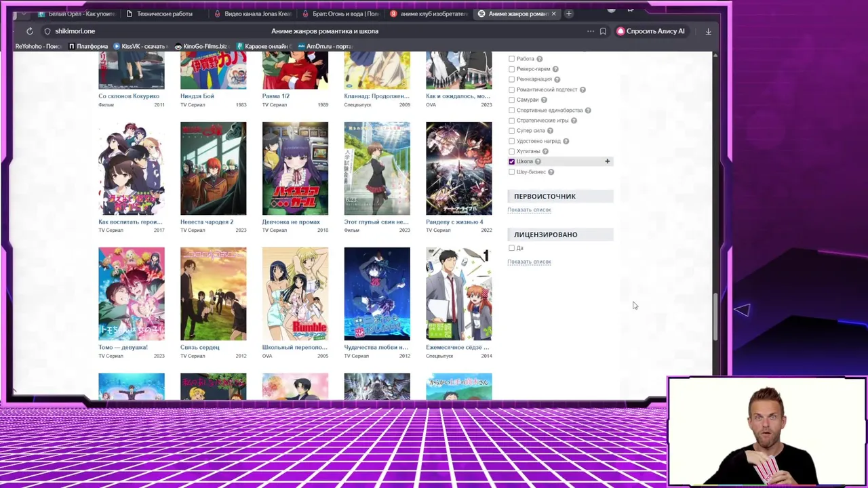
Task: Show help icon next to Романтический подтекст
Action: click(583, 89)
